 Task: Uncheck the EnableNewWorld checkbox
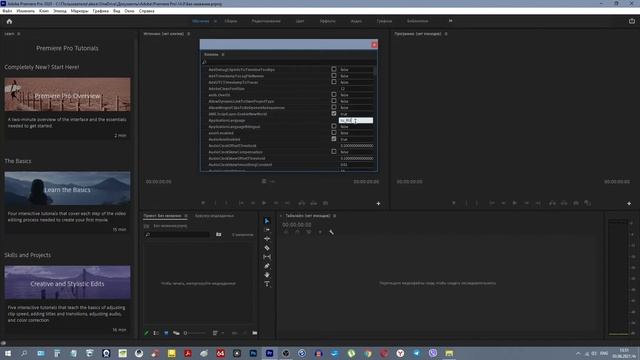pos(334,113)
